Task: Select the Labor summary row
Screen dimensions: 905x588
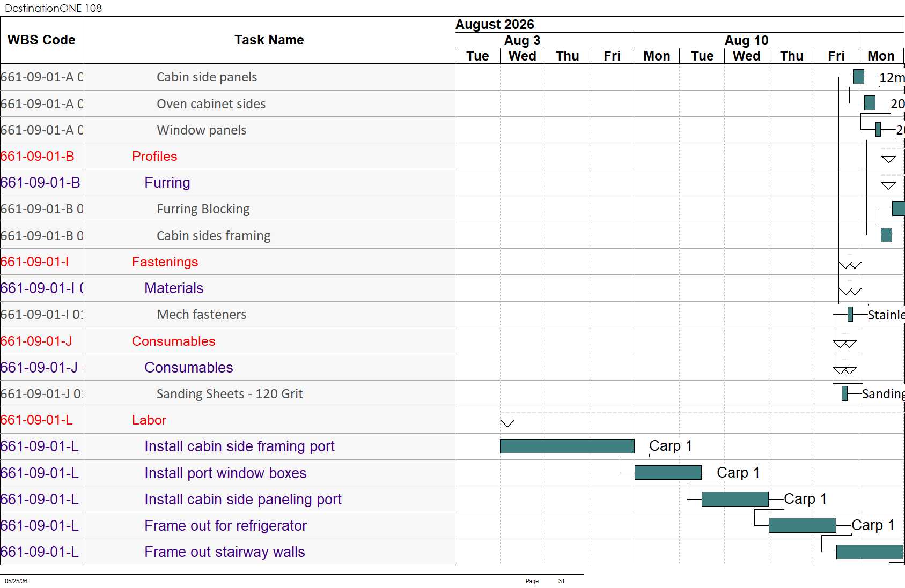Action: 227,420
